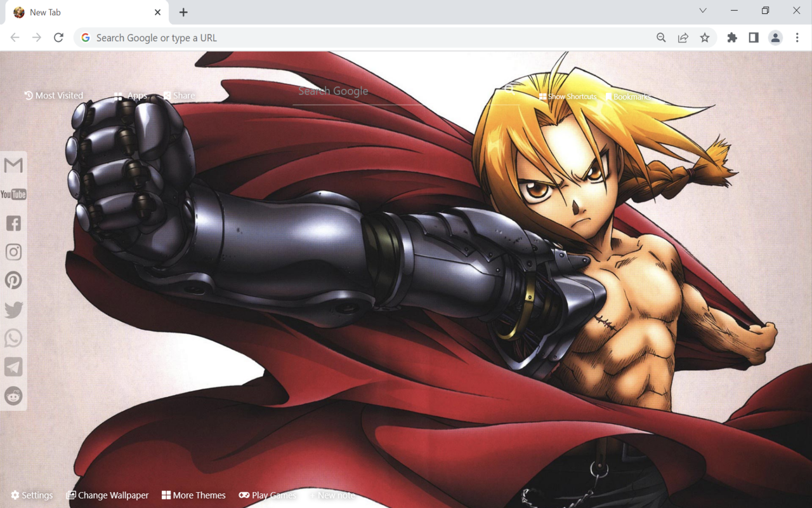Restore down the Chrome window
812x508 pixels.
(766, 10)
